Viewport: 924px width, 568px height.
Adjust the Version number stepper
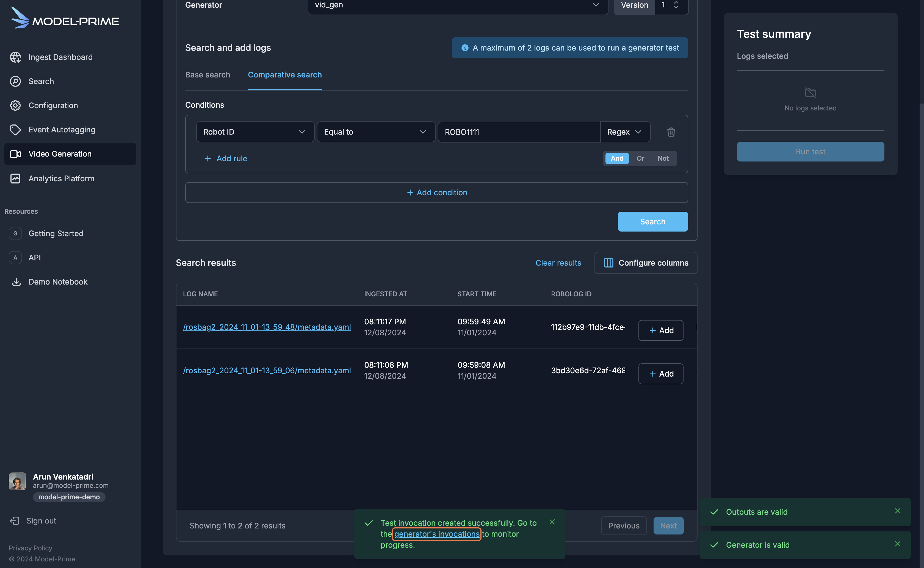(676, 5)
